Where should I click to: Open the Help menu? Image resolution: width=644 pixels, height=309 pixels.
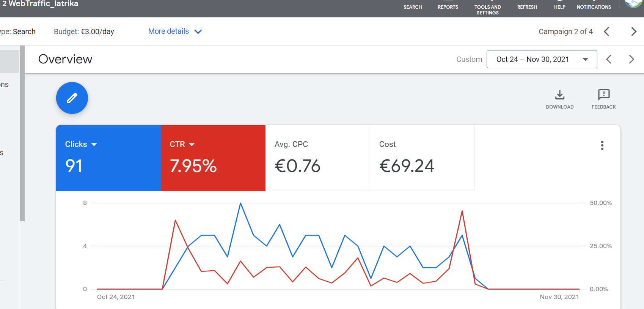coord(559,6)
